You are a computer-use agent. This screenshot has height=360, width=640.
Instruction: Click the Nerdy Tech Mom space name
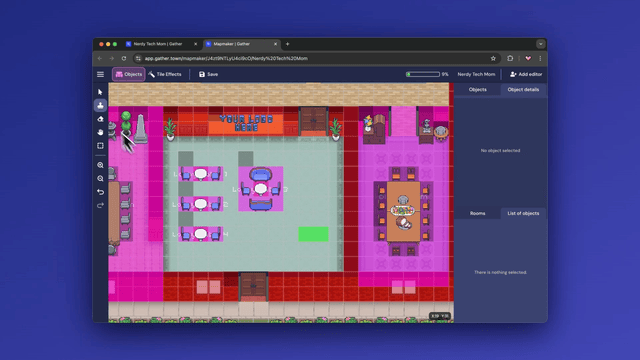click(476, 74)
